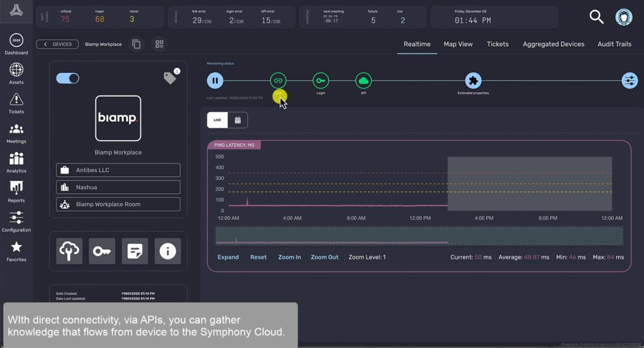The image size is (644, 348).
Task: Switch to LIVE chart mode
Action: click(217, 120)
